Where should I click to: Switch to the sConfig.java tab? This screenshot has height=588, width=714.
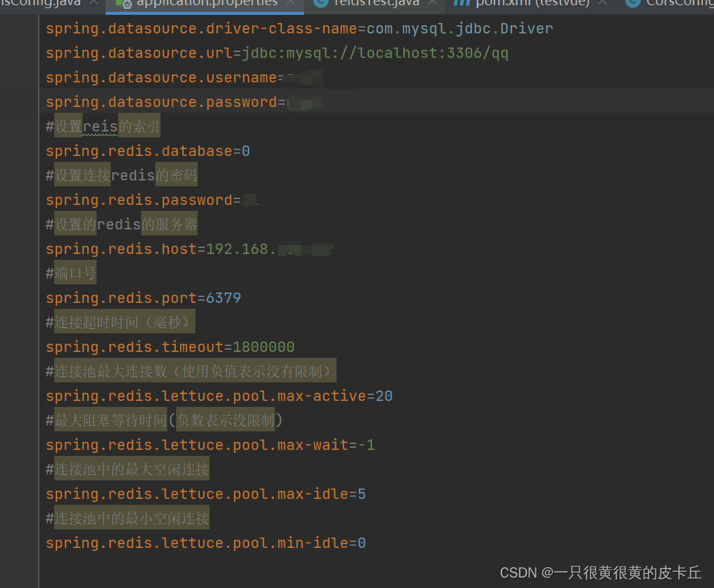(45, 4)
